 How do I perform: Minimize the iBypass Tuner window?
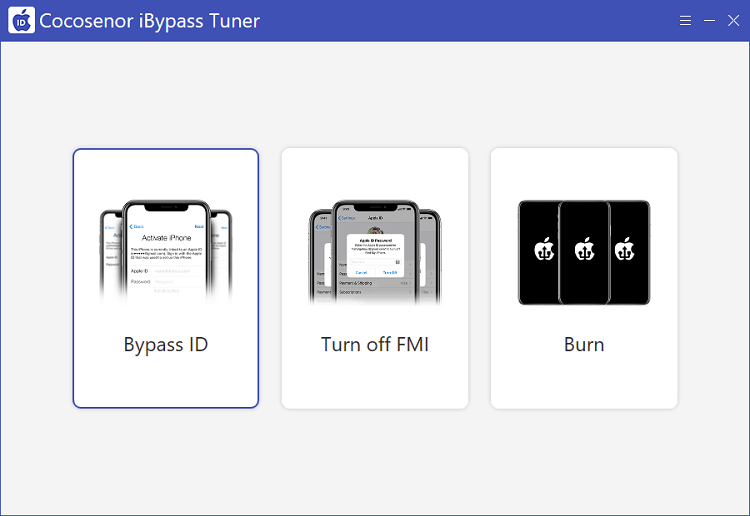709,21
